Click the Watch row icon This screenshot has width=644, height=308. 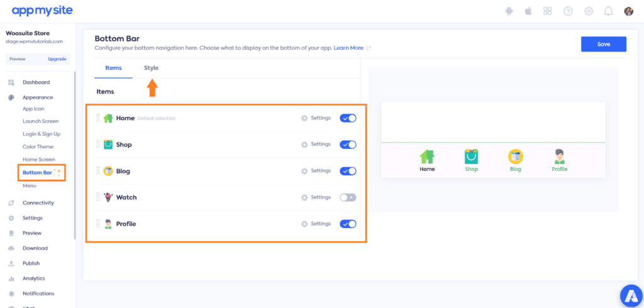pyautogui.click(x=108, y=197)
